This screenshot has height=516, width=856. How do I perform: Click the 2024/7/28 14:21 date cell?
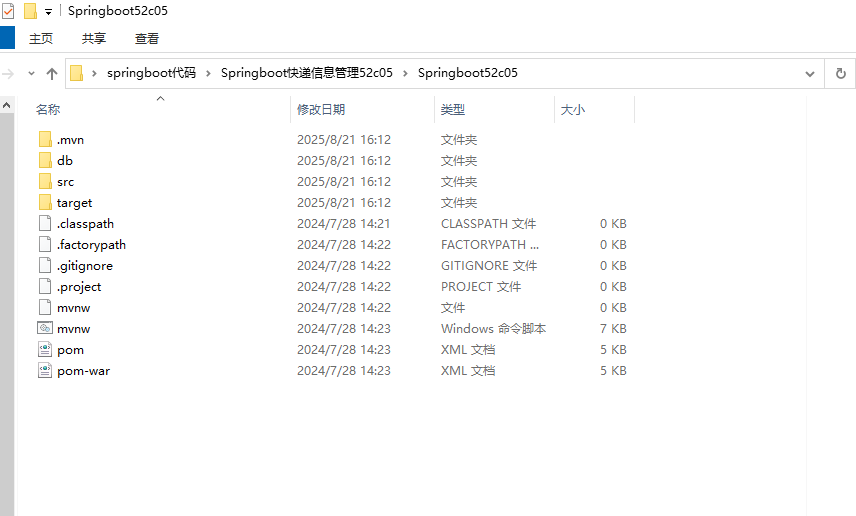344,224
